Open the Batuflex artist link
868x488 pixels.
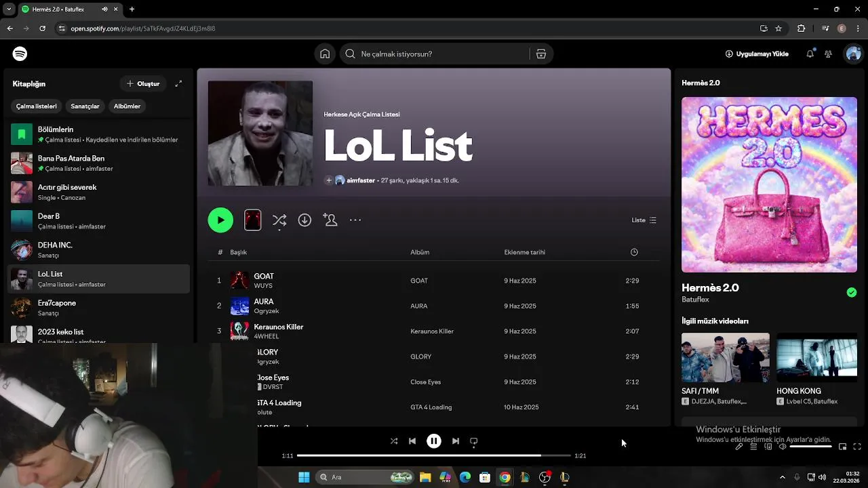(x=695, y=299)
